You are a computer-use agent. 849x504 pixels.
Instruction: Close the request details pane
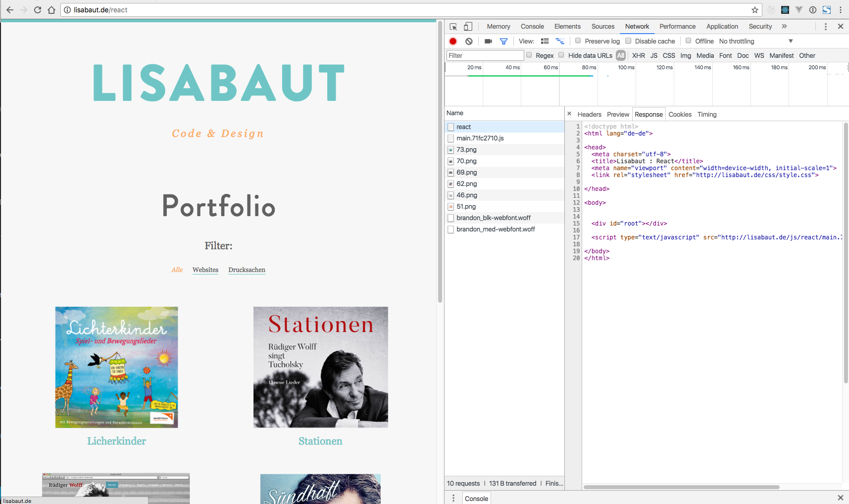click(x=569, y=114)
